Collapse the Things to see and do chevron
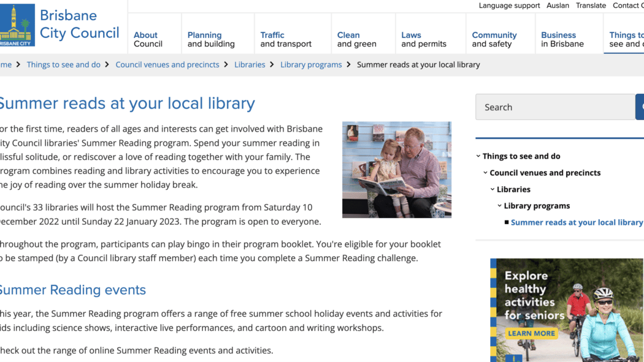 [478, 156]
